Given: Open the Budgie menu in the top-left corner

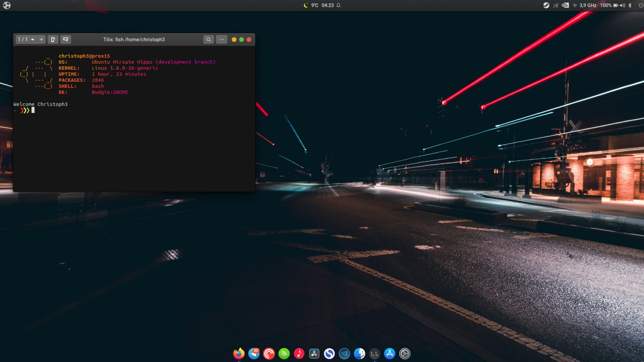Looking at the screenshot, I should [6, 5].
